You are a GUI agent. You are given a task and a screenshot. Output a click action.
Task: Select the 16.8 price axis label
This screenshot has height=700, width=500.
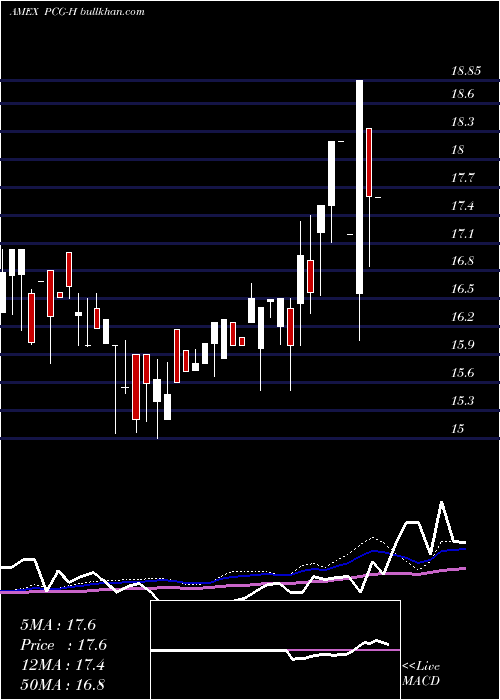point(462,261)
